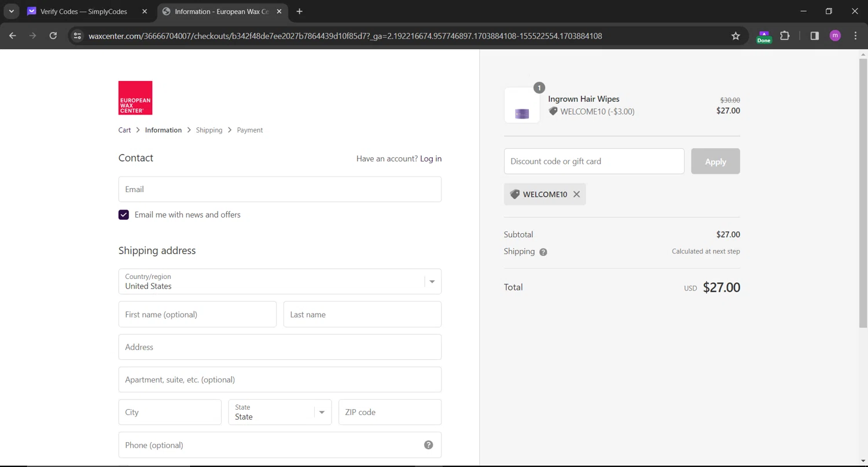Toggle the browser side panel icon
Screen dimensions: 868x467
pyautogui.click(x=814, y=36)
